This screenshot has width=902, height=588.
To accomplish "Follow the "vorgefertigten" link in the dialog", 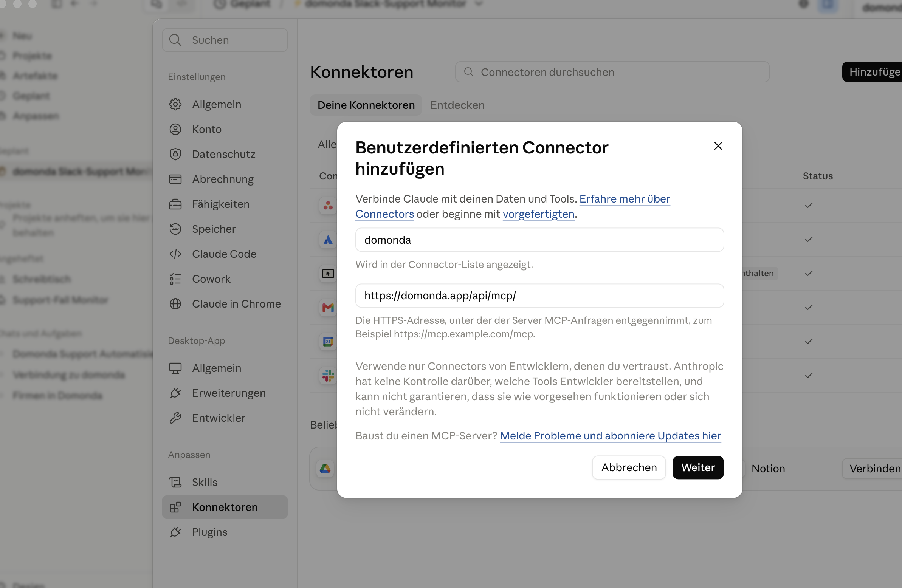I will [538, 214].
